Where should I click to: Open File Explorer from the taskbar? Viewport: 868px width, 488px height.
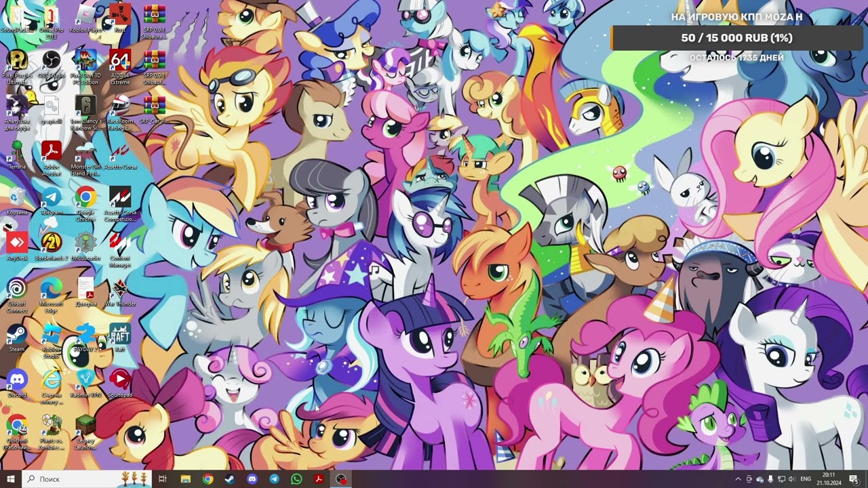[x=185, y=479]
